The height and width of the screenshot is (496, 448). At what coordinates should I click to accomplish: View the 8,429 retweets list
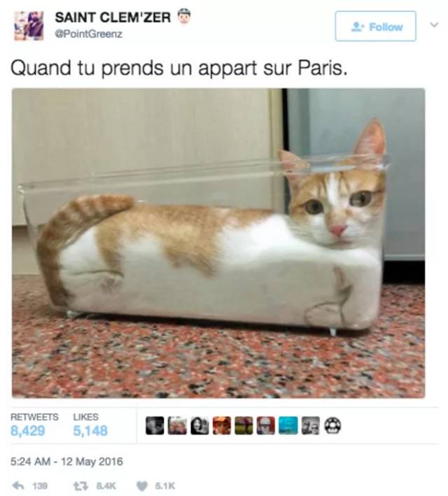(x=27, y=431)
